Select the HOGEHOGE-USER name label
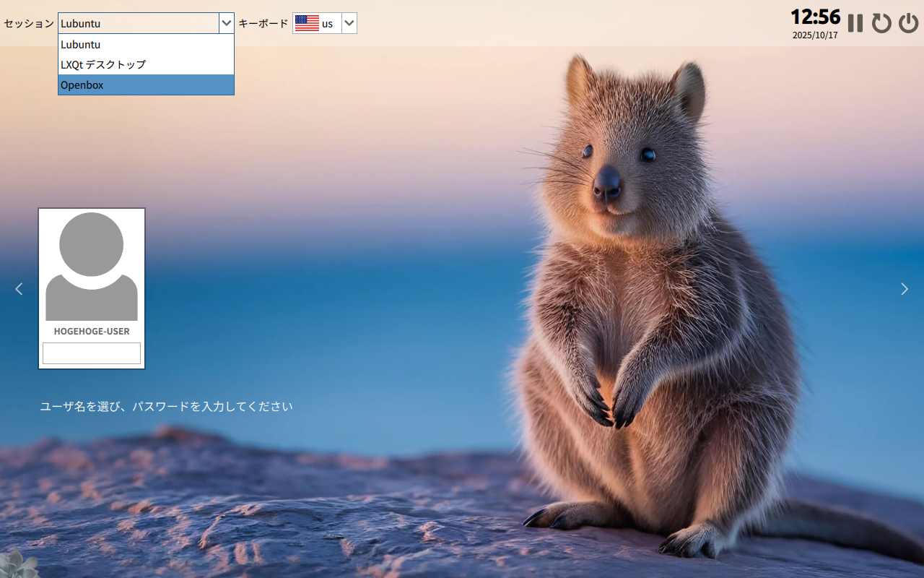The image size is (924, 578). (92, 332)
